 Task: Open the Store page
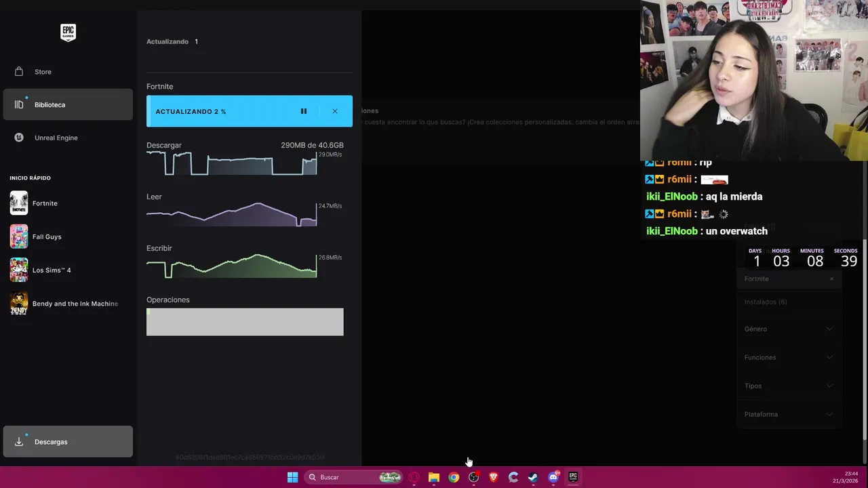(68, 72)
